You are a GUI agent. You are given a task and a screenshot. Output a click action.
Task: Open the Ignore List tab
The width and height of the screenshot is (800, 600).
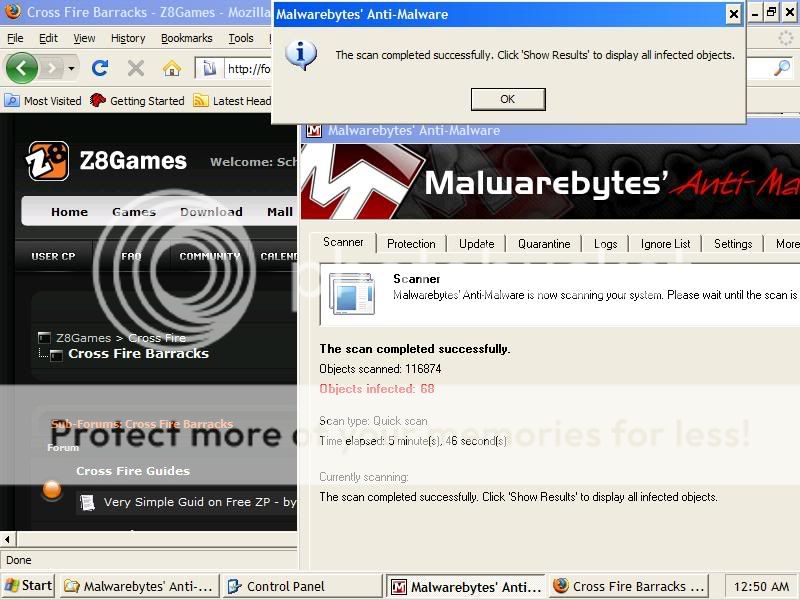click(x=665, y=243)
